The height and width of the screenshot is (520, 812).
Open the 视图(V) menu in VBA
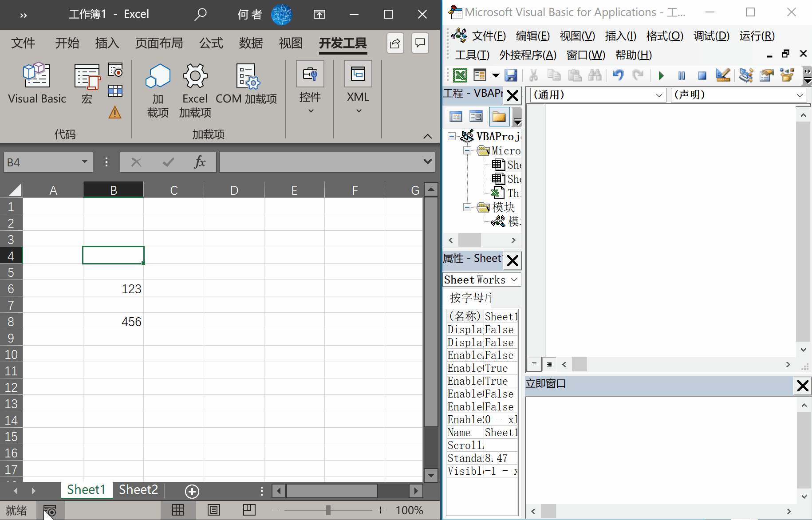577,36
